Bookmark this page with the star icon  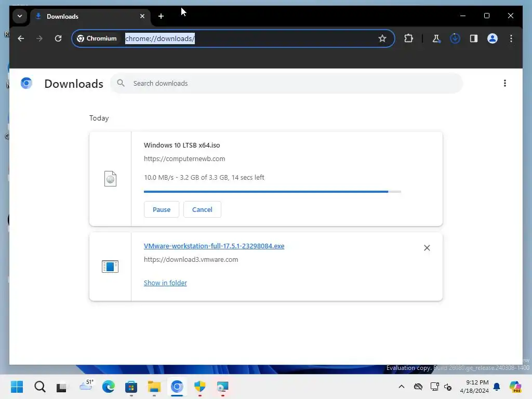point(382,38)
